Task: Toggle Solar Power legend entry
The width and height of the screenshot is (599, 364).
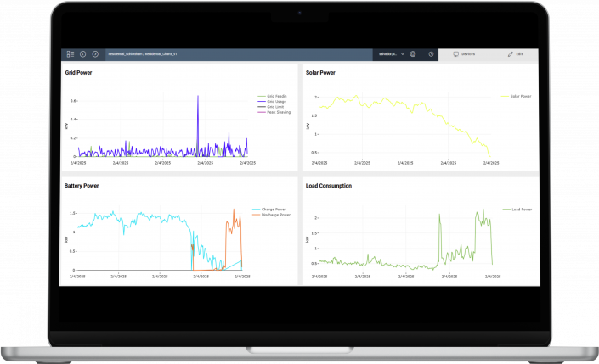Action: (x=520, y=97)
